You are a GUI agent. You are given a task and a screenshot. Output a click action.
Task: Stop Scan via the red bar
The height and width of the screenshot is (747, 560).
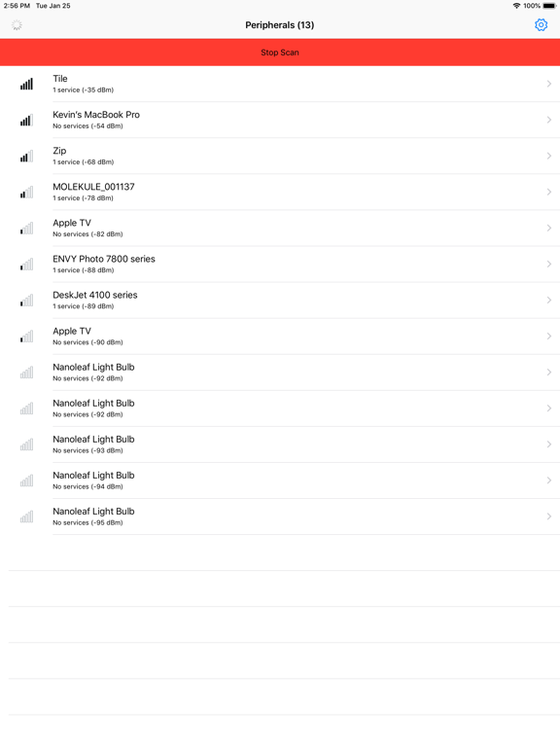point(280,53)
